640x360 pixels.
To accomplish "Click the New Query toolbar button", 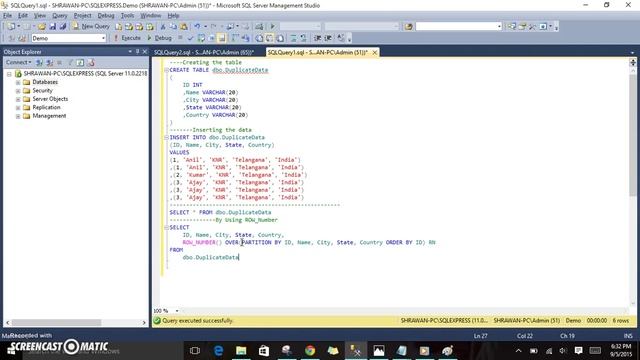I will tap(91, 27).
